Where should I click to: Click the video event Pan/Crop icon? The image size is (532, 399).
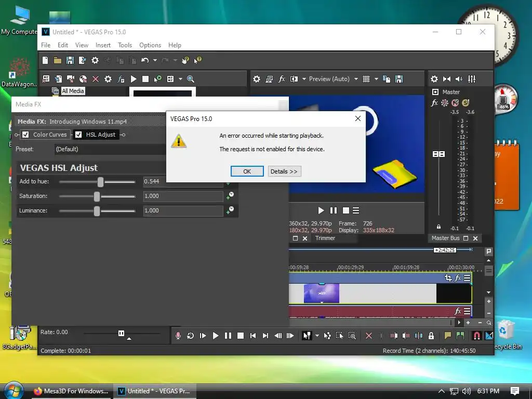(x=448, y=278)
